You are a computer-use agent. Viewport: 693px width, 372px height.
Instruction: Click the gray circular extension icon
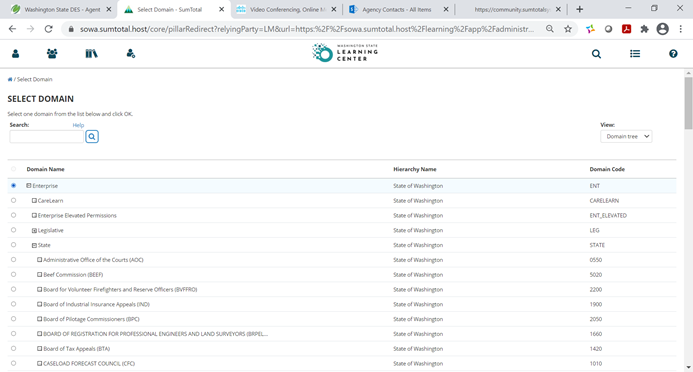(608, 29)
